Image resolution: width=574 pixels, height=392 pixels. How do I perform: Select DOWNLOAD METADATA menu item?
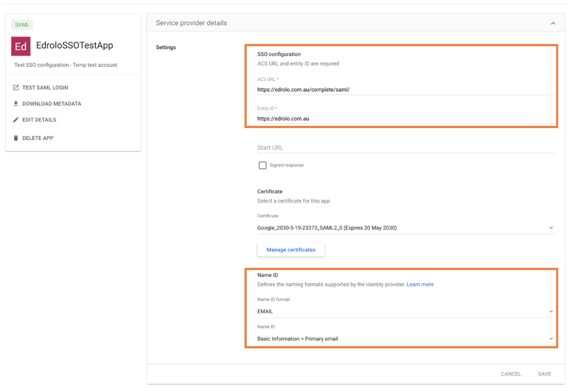(52, 104)
